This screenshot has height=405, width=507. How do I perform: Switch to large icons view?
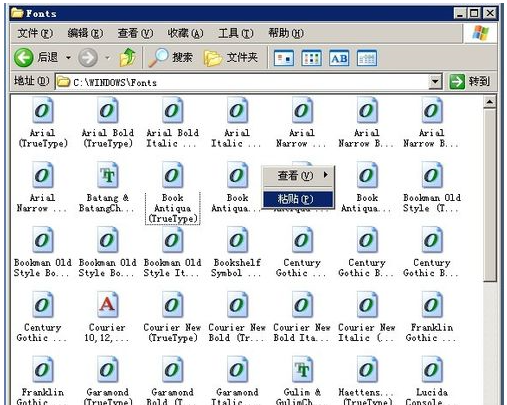(x=284, y=58)
